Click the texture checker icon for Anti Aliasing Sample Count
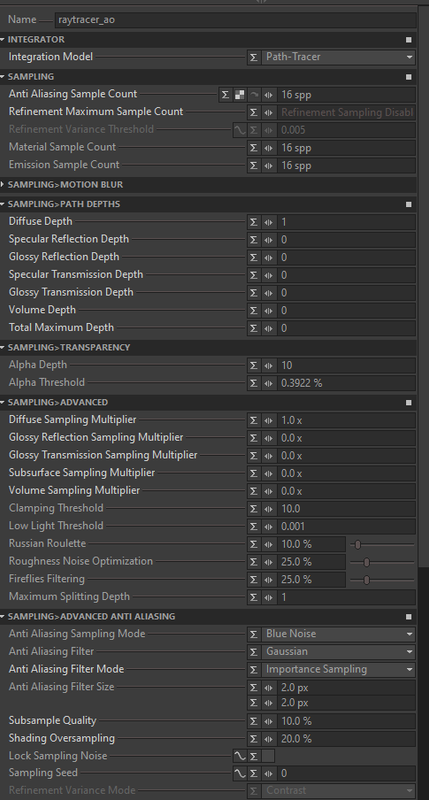Viewport: 429px width, 800px height. (239, 94)
